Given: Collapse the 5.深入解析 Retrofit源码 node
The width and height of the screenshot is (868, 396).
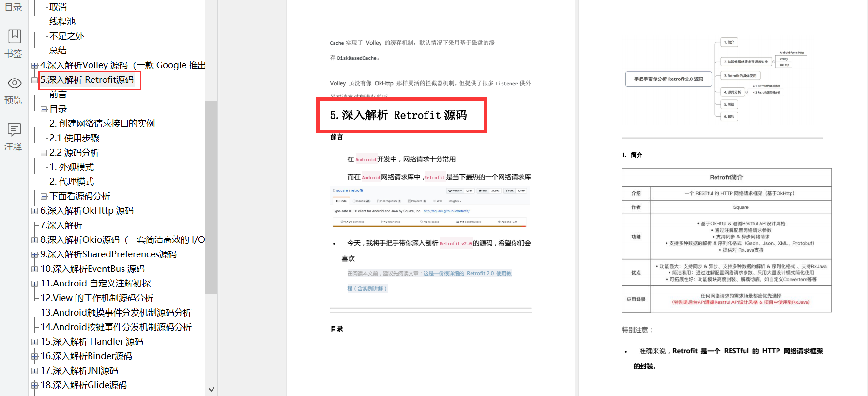Looking at the screenshot, I should point(34,80).
